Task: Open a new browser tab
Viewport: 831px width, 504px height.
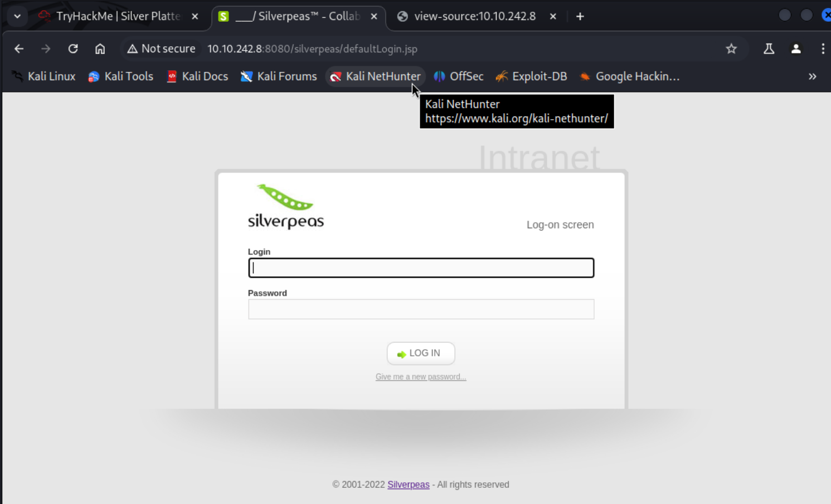Action: click(x=580, y=16)
